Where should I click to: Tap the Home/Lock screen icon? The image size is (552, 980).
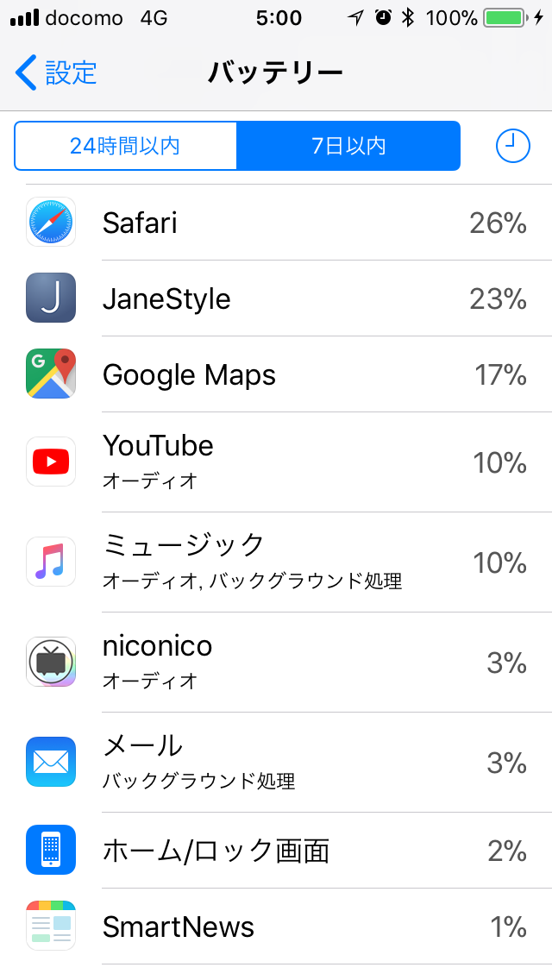coord(51,851)
